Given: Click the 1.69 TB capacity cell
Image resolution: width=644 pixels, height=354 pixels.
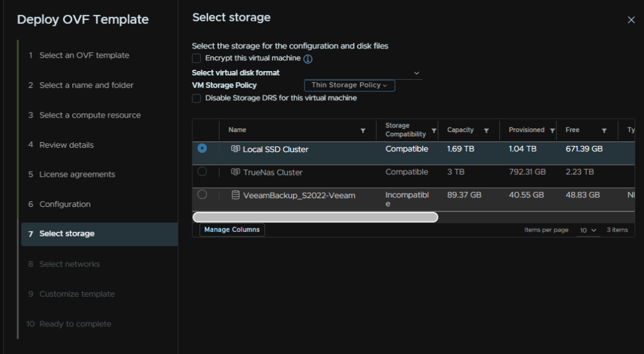Looking at the screenshot, I should point(460,149).
